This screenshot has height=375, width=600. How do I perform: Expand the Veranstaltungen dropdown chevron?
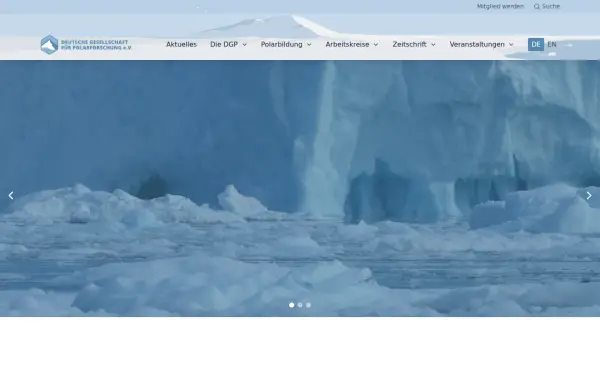coord(511,45)
